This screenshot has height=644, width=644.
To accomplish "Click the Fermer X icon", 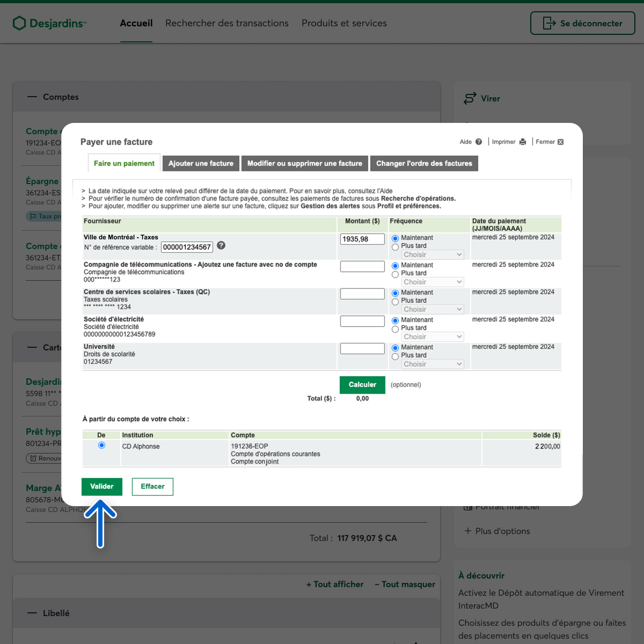I will pos(561,142).
